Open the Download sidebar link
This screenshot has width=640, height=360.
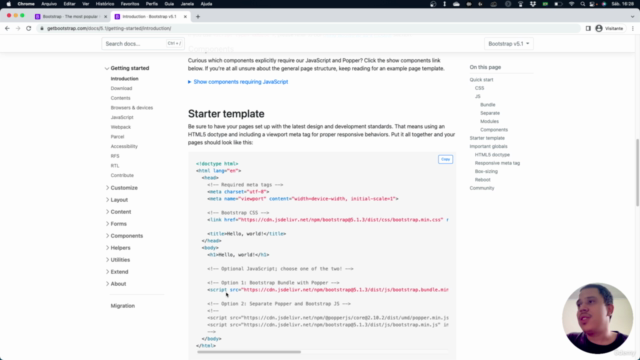click(121, 88)
